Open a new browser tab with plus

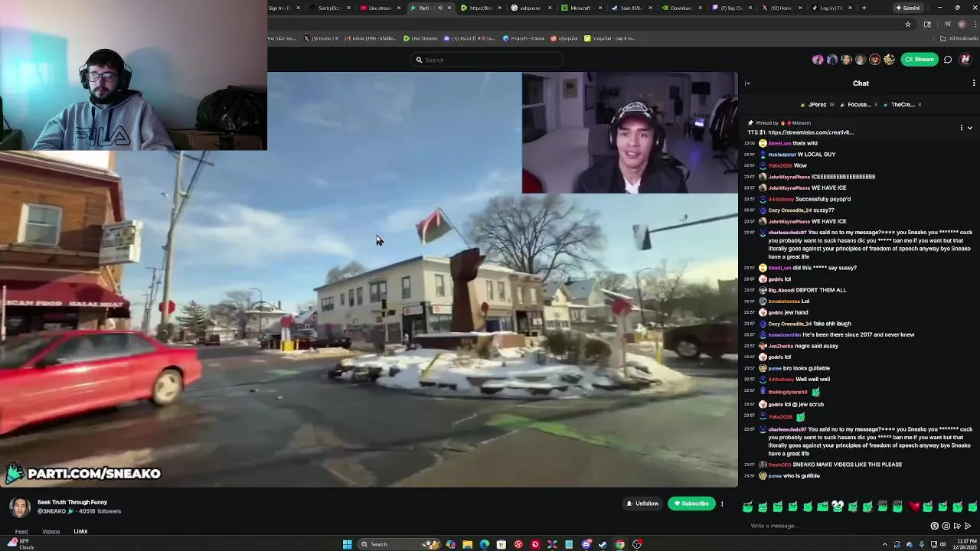[x=864, y=8]
